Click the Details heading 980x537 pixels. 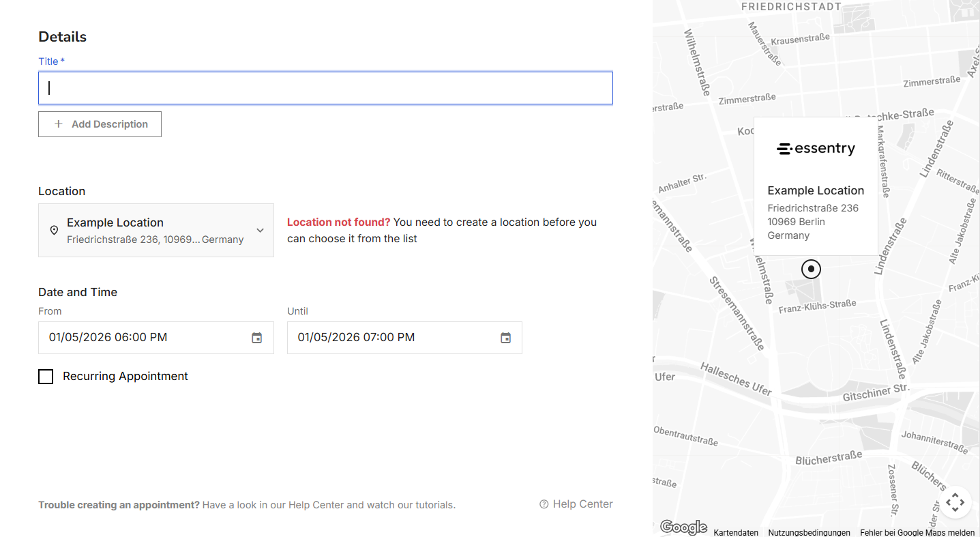(x=63, y=37)
